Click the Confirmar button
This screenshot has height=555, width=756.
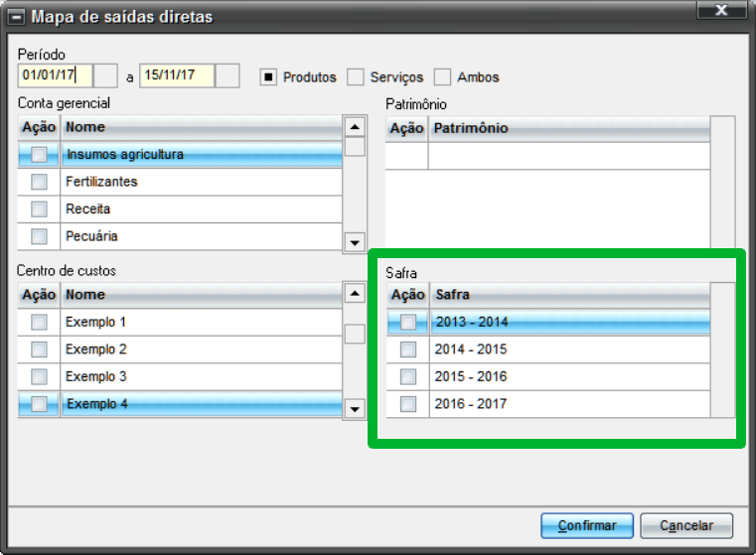coord(587,525)
